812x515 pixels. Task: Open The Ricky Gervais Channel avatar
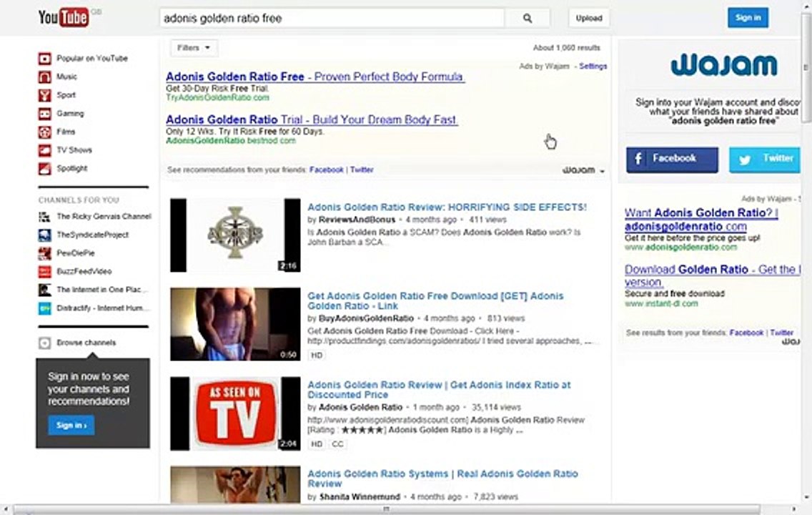[x=44, y=217]
